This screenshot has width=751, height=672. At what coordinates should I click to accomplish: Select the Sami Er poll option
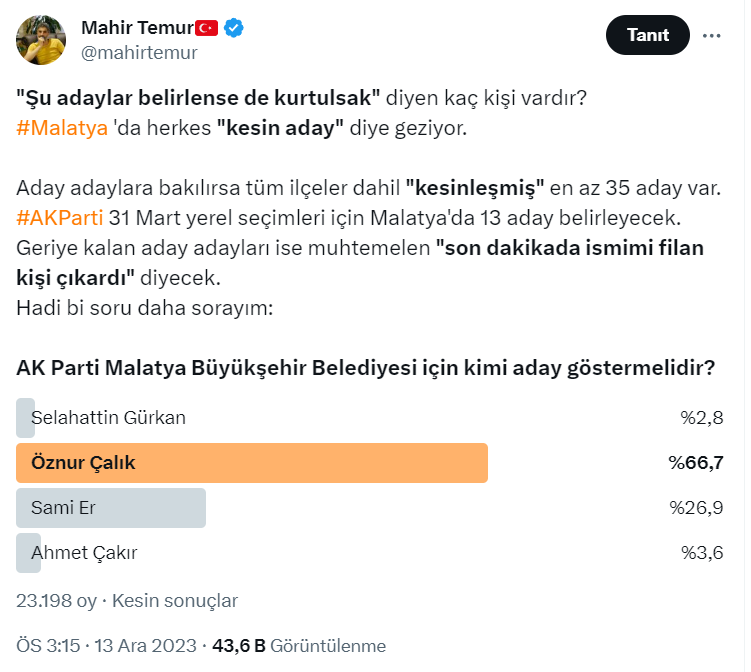click(64, 508)
